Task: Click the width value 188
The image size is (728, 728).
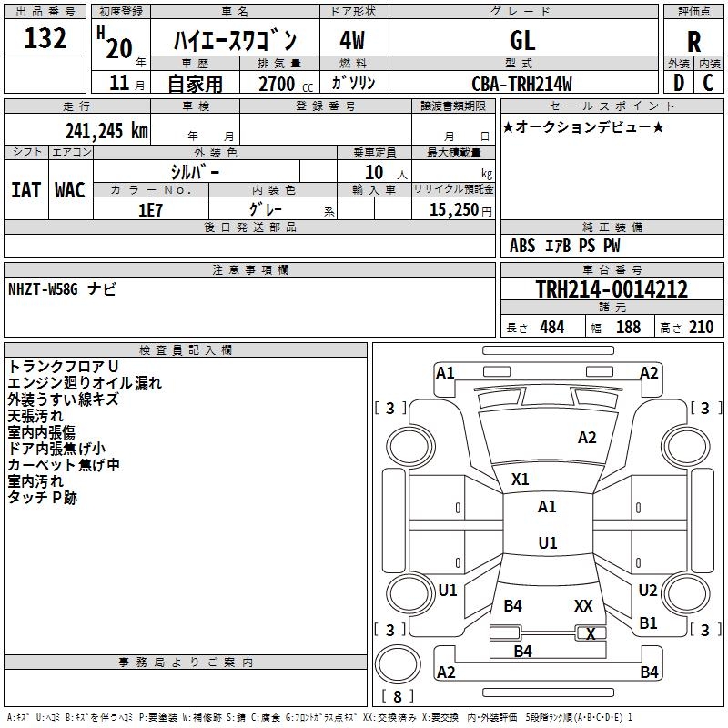Action: tap(628, 327)
